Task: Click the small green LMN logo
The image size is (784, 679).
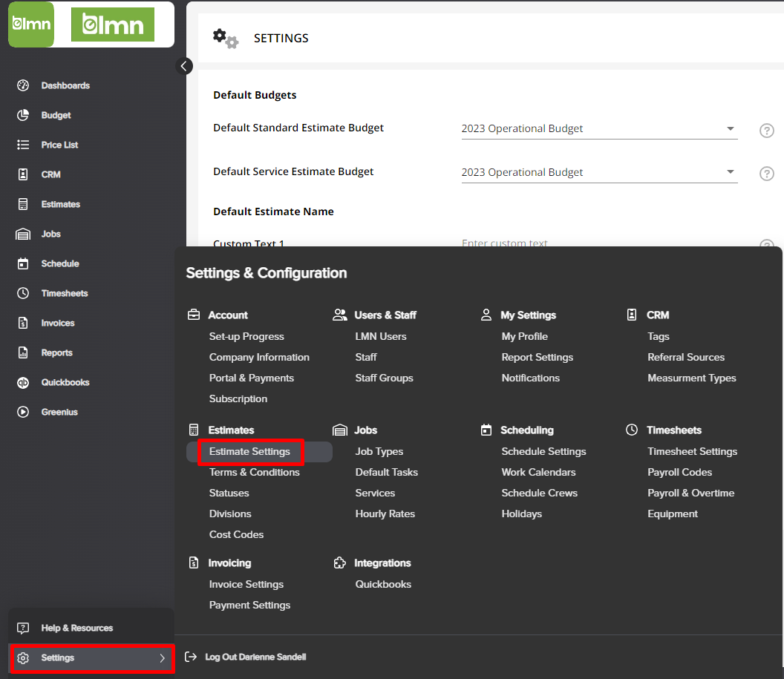Action: coord(31,24)
